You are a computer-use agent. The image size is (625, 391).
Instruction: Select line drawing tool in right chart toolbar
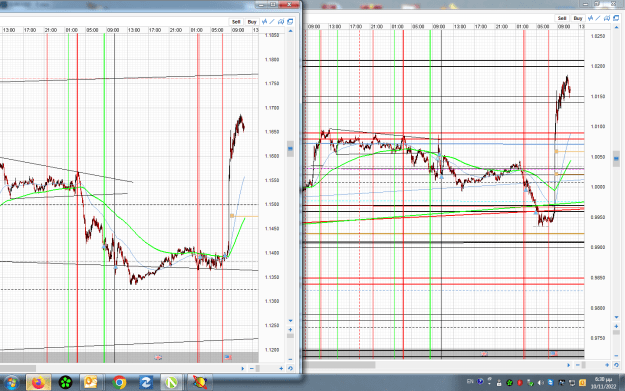pos(598,18)
